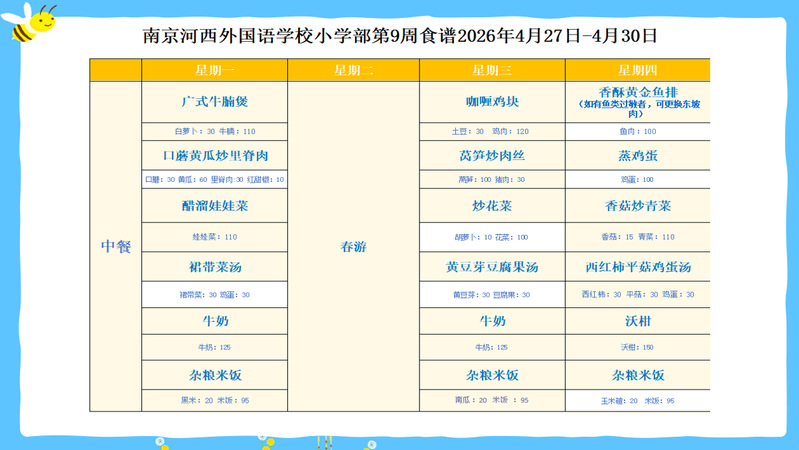Select the 口蘑黄瓜炒里脊肉 dish cell

214,156
